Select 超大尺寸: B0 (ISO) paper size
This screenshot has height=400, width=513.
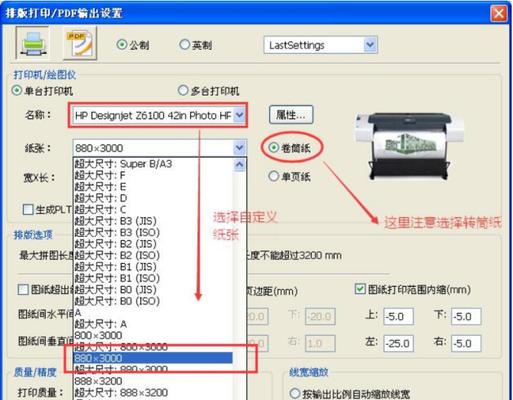tap(153, 301)
